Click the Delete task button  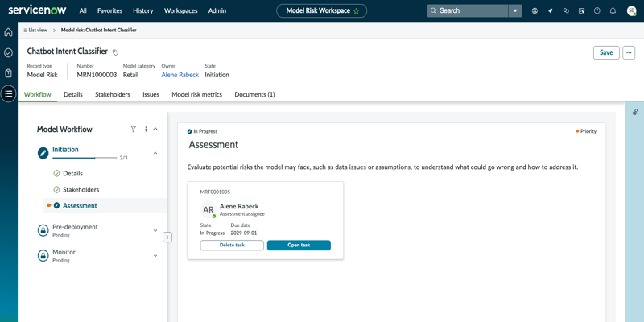[x=232, y=246]
